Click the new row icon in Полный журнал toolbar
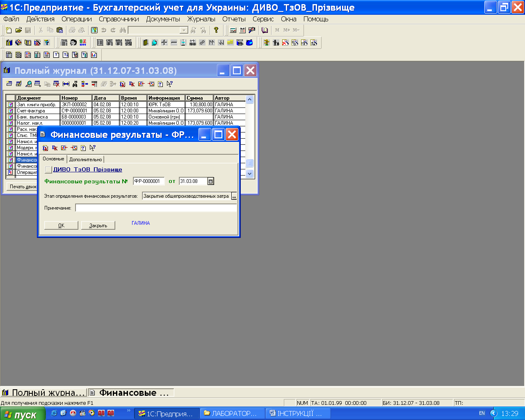Viewport: 525px width, 420px height. click(x=9, y=84)
